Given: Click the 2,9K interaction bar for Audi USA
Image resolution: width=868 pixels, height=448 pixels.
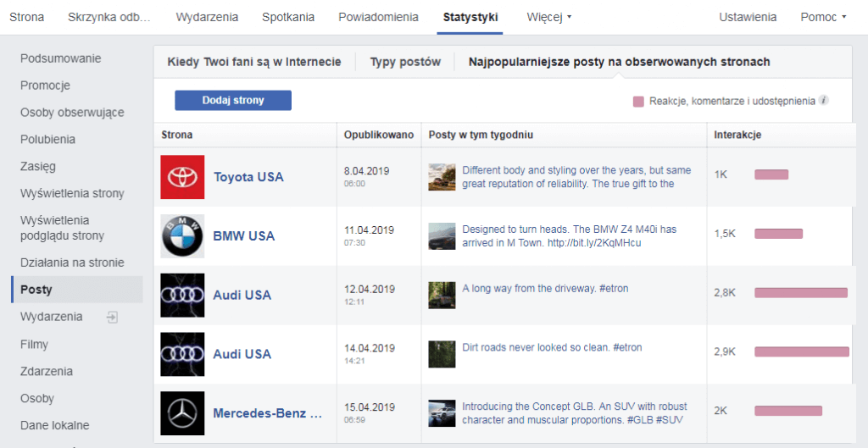Looking at the screenshot, I should click(x=802, y=351).
